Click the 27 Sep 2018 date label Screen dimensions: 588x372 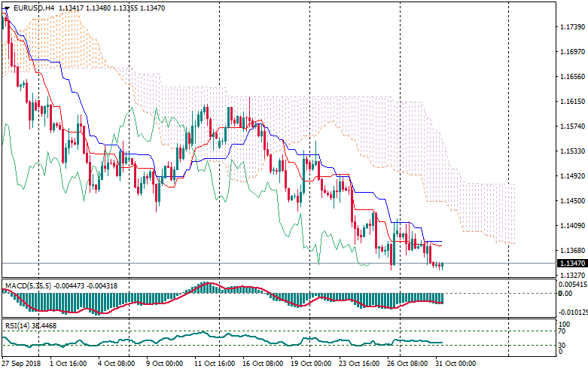tap(20, 364)
